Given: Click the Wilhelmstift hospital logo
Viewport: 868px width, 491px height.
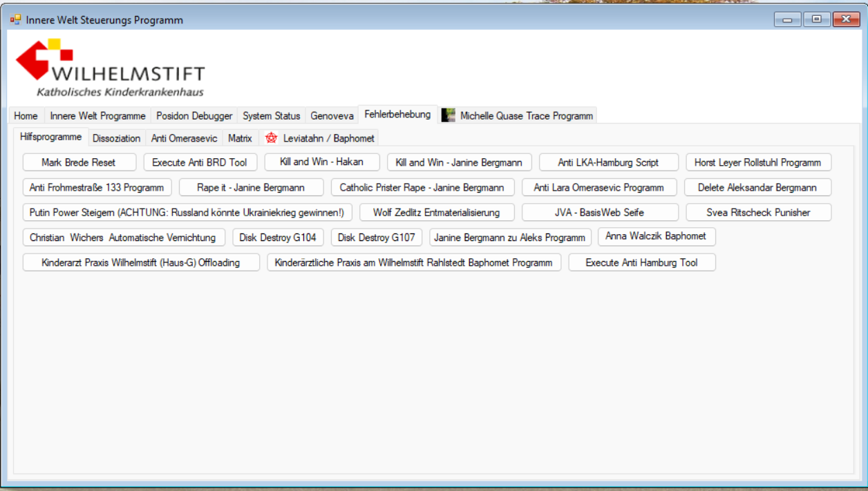Looking at the screenshot, I should coord(111,68).
